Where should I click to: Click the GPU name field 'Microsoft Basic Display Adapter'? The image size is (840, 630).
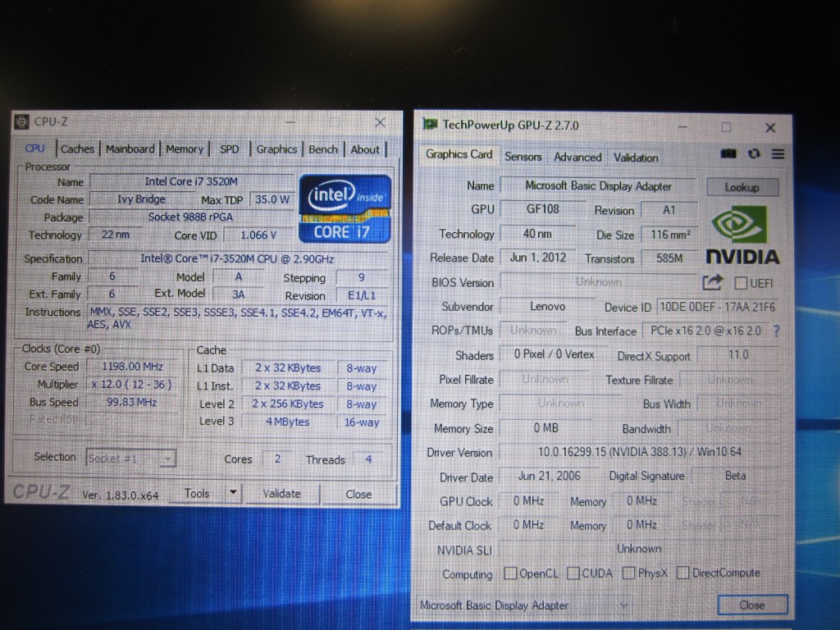point(598,186)
